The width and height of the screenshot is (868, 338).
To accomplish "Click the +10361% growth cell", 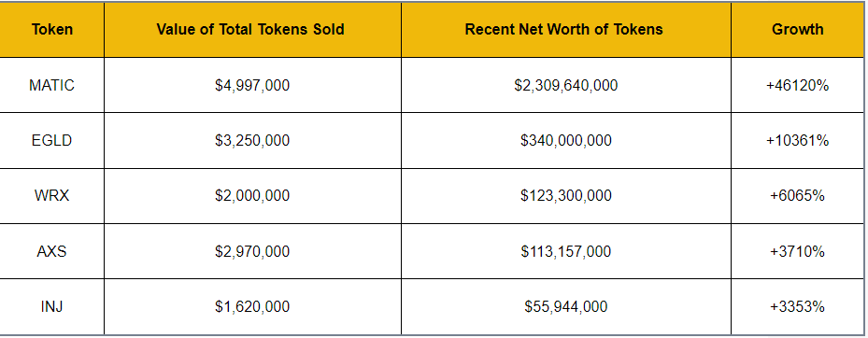I will pos(798,140).
